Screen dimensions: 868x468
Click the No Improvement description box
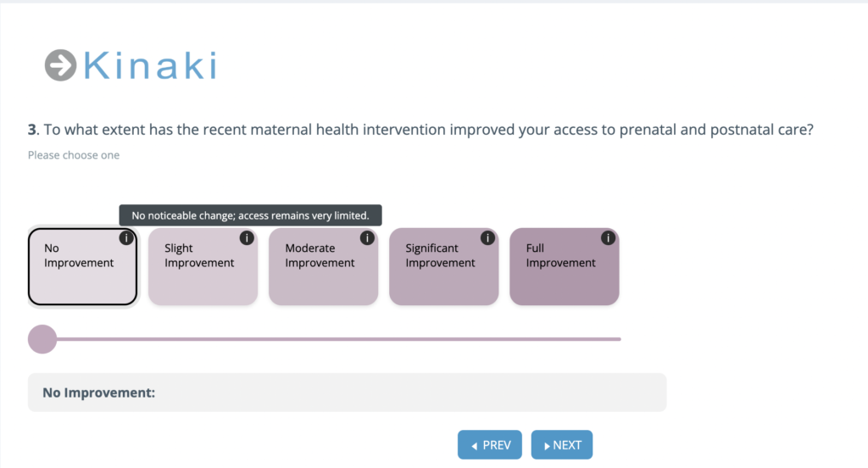347,393
